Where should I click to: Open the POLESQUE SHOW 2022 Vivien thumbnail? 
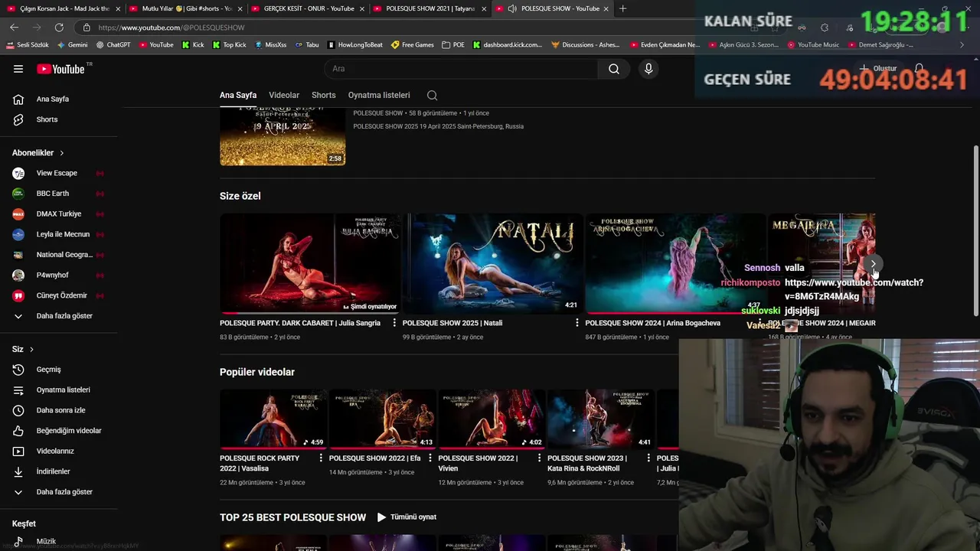[x=492, y=419]
